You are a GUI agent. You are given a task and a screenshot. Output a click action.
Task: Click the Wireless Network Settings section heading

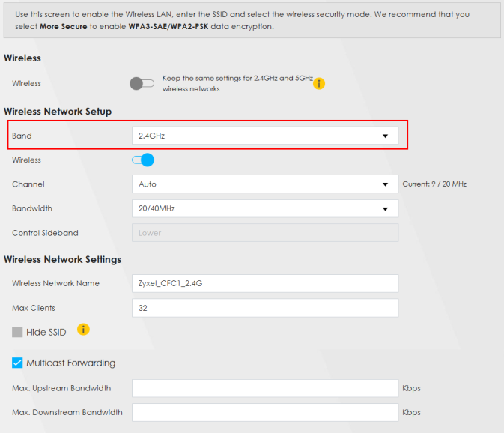pyautogui.click(x=62, y=260)
